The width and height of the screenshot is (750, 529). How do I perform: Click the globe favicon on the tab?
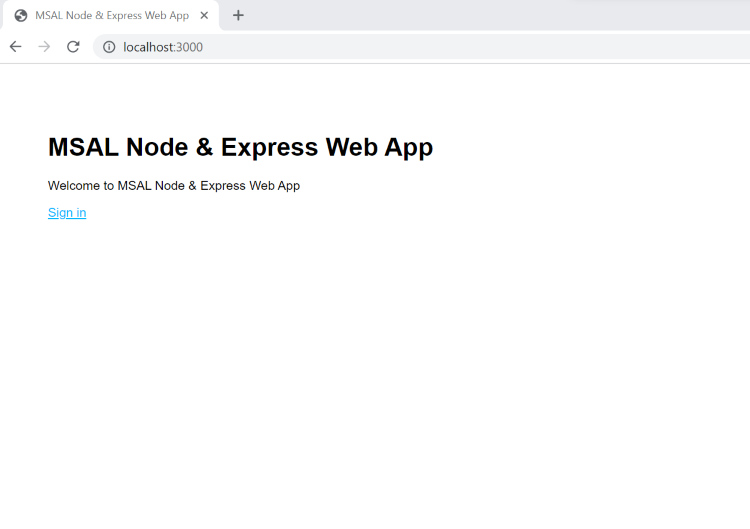click(21, 16)
